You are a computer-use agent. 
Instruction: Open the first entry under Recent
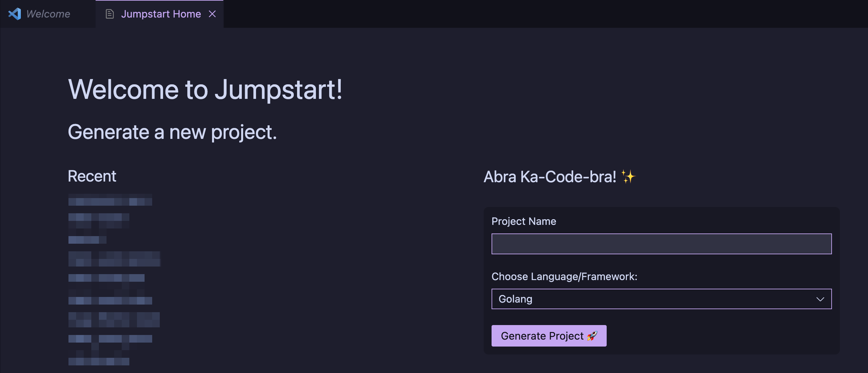(x=110, y=201)
